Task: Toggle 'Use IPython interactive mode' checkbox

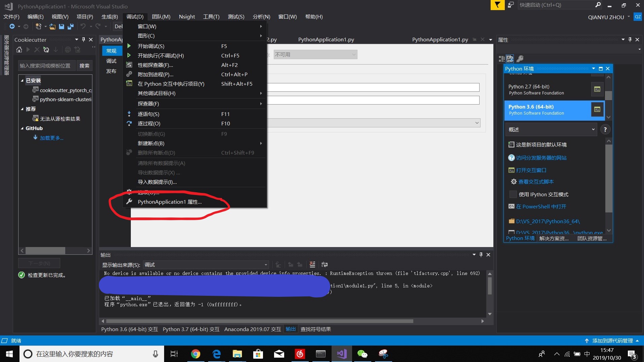Action: pos(513,194)
